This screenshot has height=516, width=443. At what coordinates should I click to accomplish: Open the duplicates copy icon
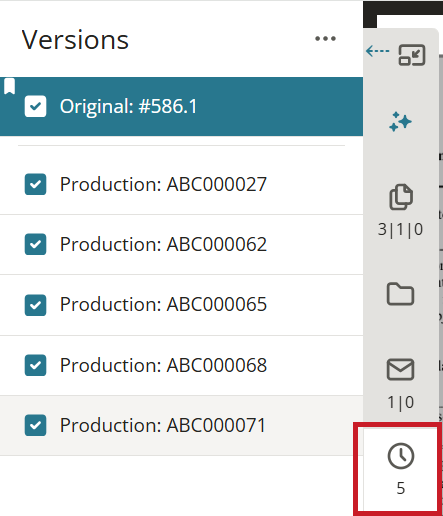401,196
